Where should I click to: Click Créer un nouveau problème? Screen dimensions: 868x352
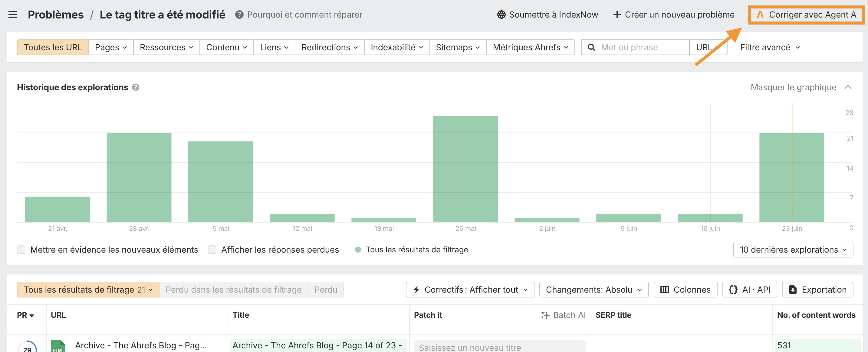click(674, 15)
